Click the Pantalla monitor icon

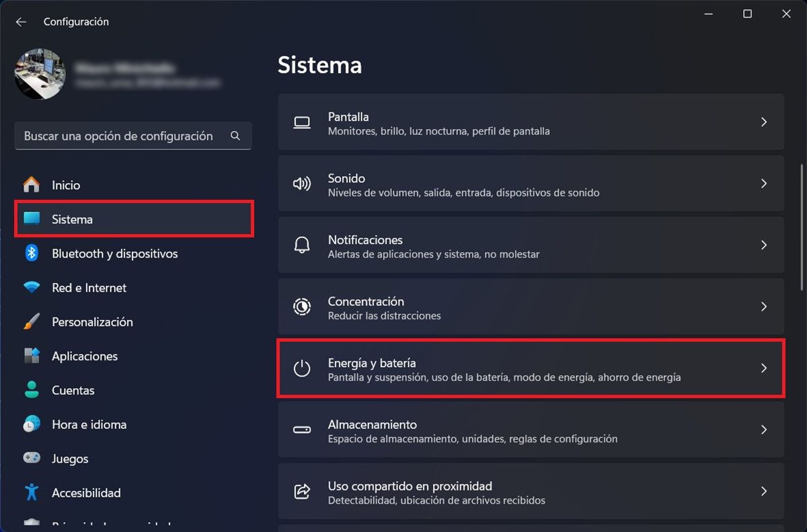pos(302,122)
